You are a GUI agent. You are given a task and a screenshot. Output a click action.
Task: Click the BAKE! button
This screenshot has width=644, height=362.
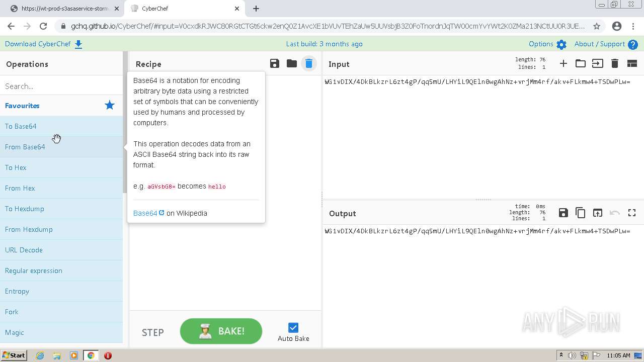[x=221, y=331]
